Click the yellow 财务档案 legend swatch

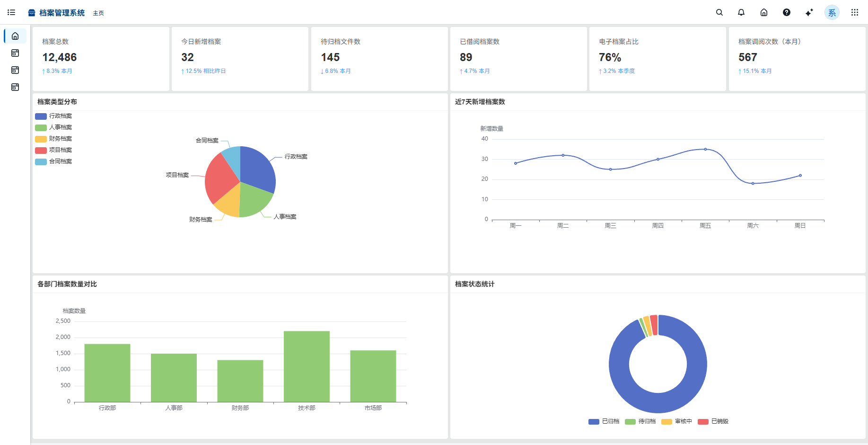[41, 139]
